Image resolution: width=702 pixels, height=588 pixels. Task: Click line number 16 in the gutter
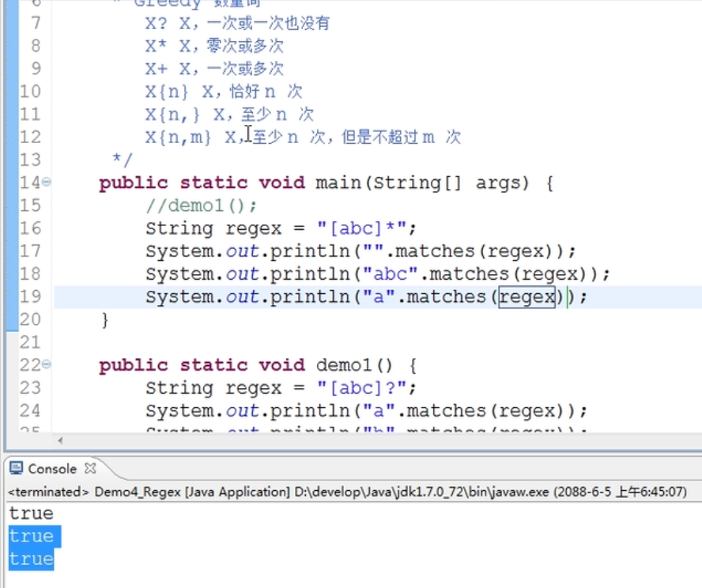(x=29, y=228)
